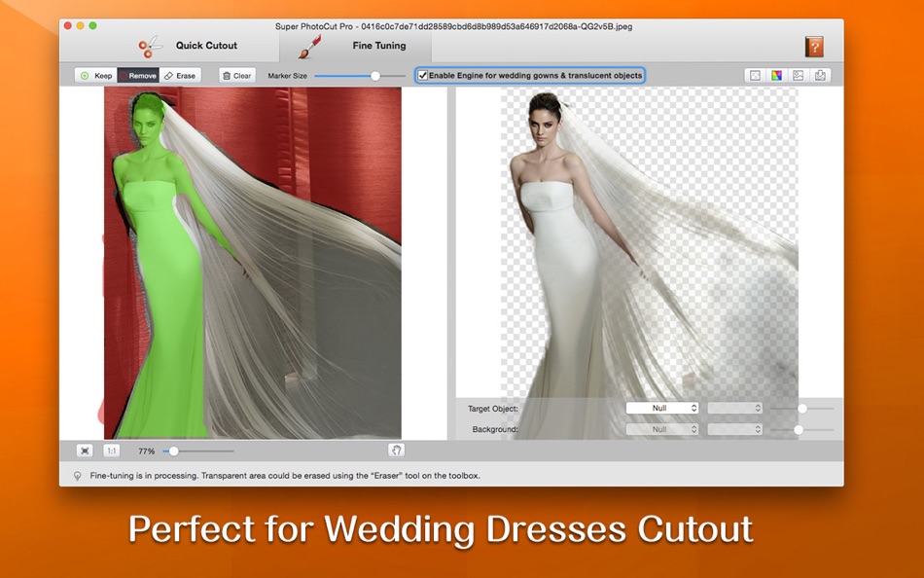Viewport: 924px width, 578px height.
Task: Select the Remove marker tool
Action: [140, 75]
